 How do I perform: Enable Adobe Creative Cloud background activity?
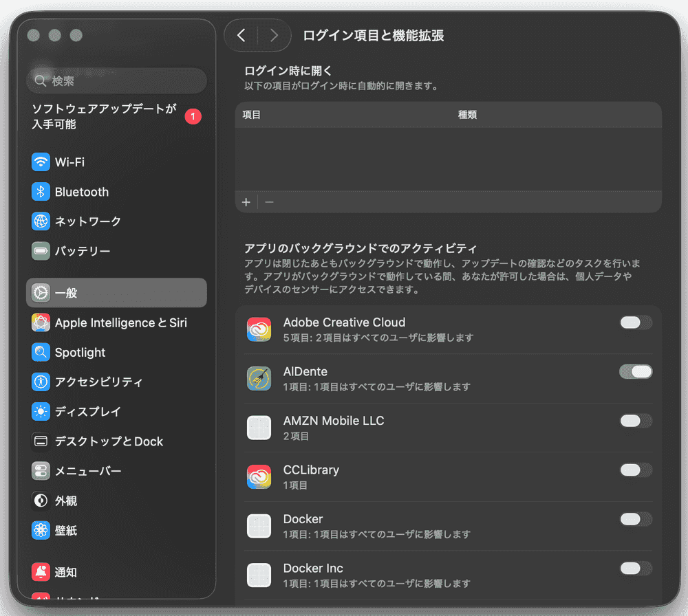pyautogui.click(x=636, y=322)
